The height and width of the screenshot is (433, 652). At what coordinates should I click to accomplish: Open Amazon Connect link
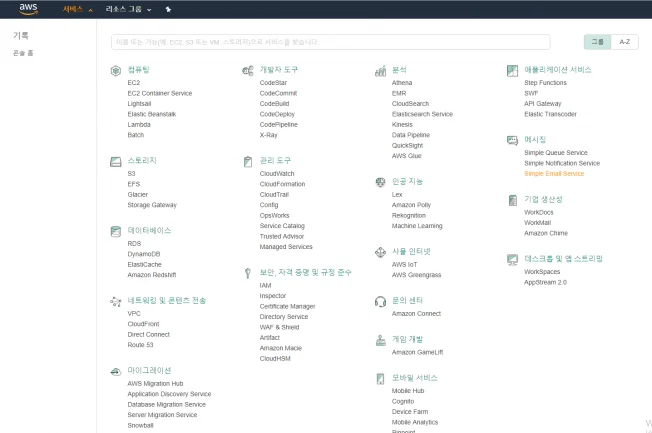tap(416, 314)
